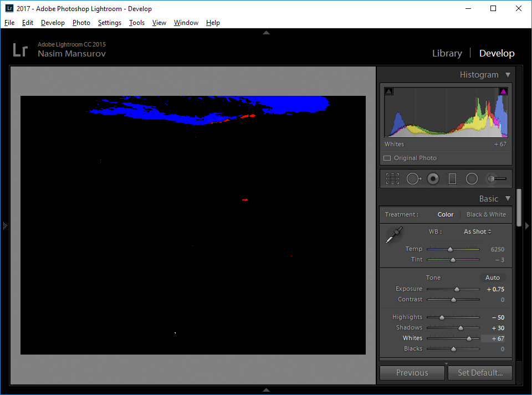Open the Photo menu
The height and width of the screenshot is (395, 532).
[x=81, y=23]
